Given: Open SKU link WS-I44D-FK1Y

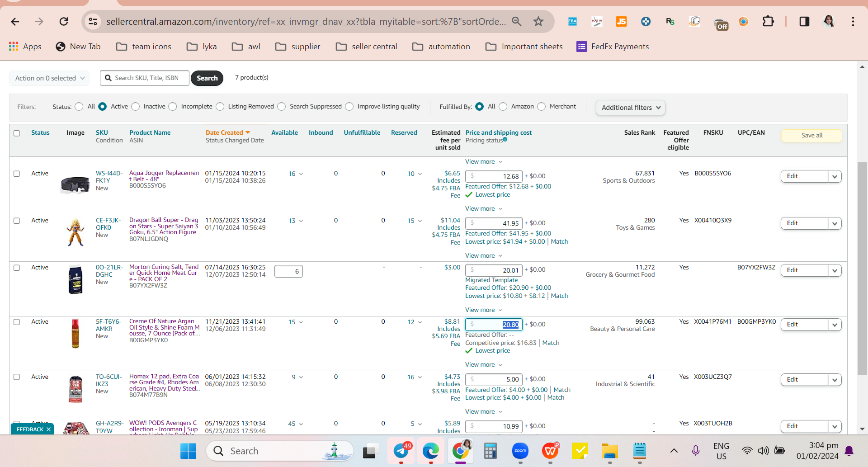Looking at the screenshot, I should [109, 177].
